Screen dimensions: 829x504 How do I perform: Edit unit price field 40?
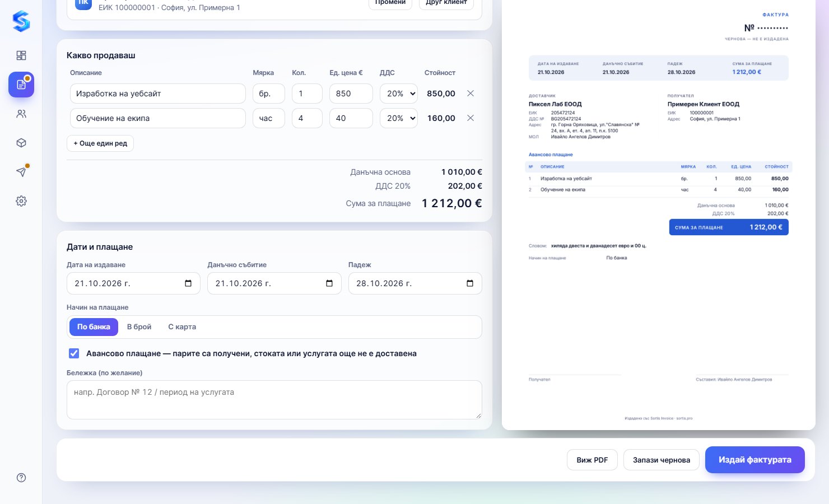pyautogui.click(x=351, y=118)
